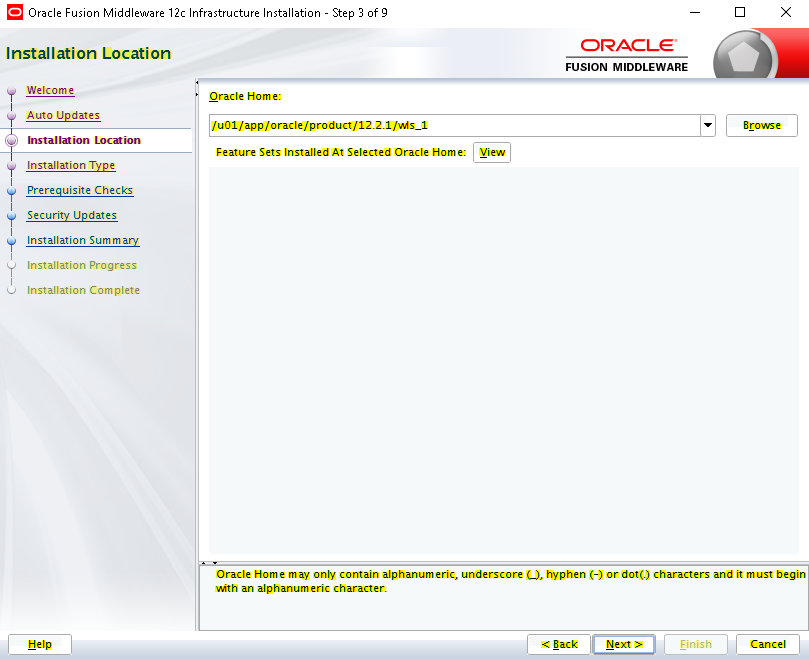Screen dimensions: 809x659
Task: Go to the Security Updates step
Action: (72, 215)
